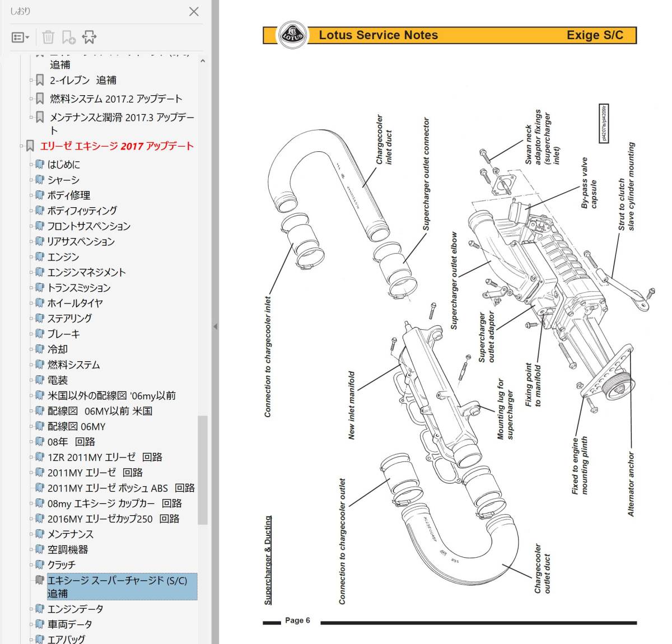Open the 車両データ bookmark
This screenshot has width=672, height=644.
point(69,624)
